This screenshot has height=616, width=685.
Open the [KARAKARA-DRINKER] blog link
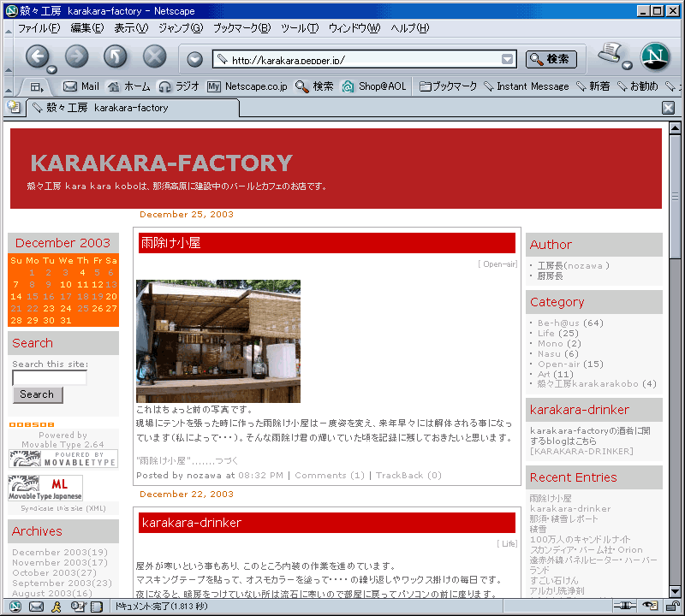click(x=581, y=451)
